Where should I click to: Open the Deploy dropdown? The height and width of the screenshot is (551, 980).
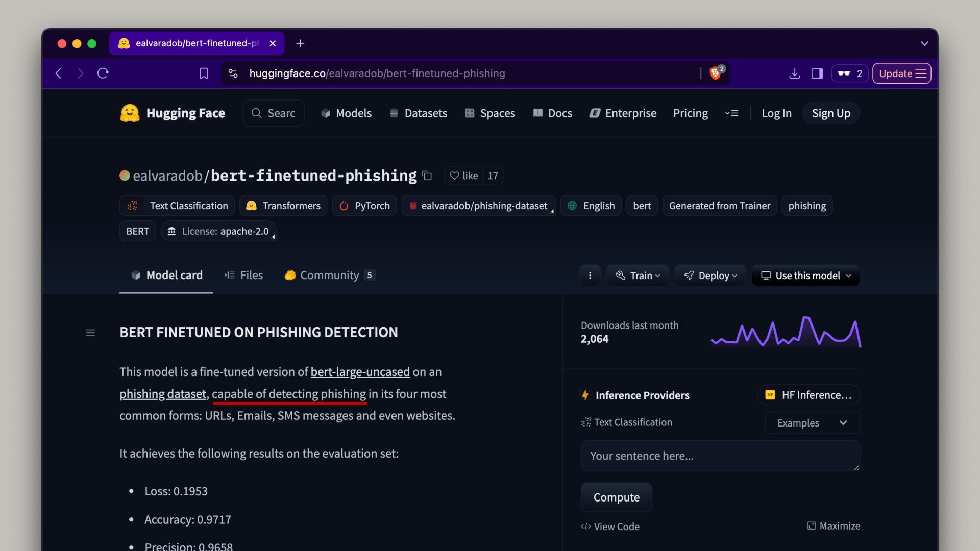point(710,275)
